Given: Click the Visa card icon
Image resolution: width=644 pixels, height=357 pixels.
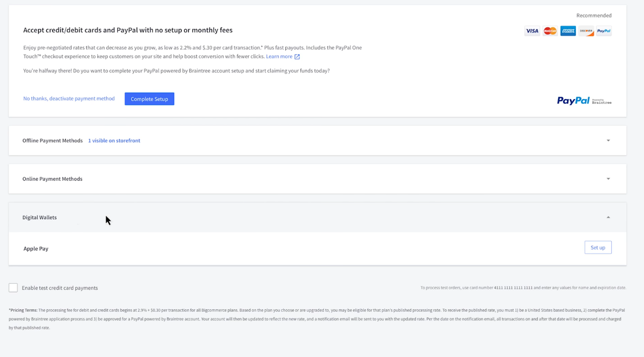Looking at the screenshot, I should pos(532,31).
